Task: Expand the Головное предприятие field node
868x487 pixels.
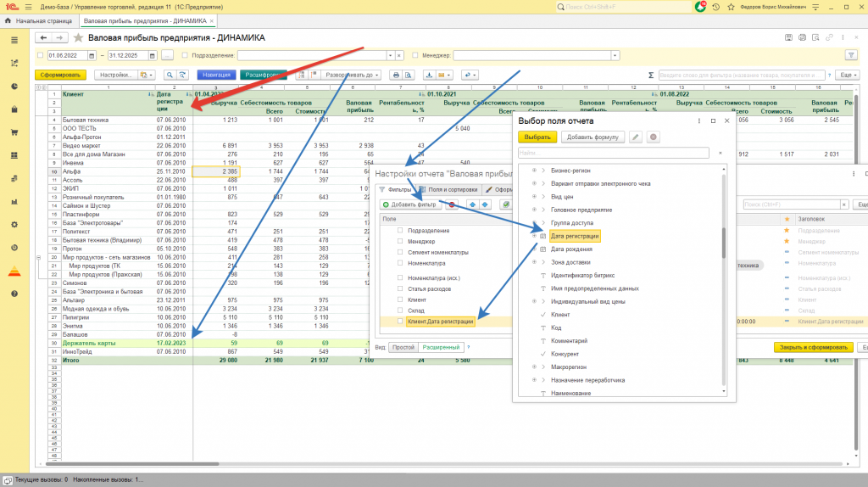Action: point(534,210)
